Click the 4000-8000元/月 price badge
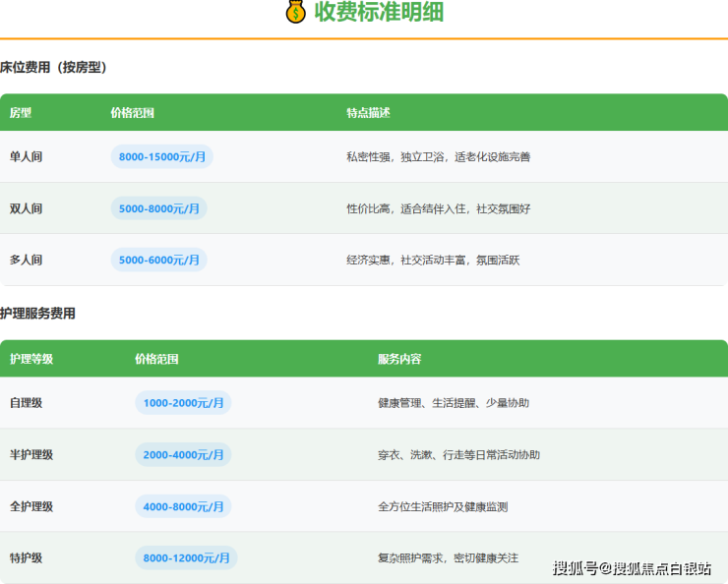 (x=183, y=506)
